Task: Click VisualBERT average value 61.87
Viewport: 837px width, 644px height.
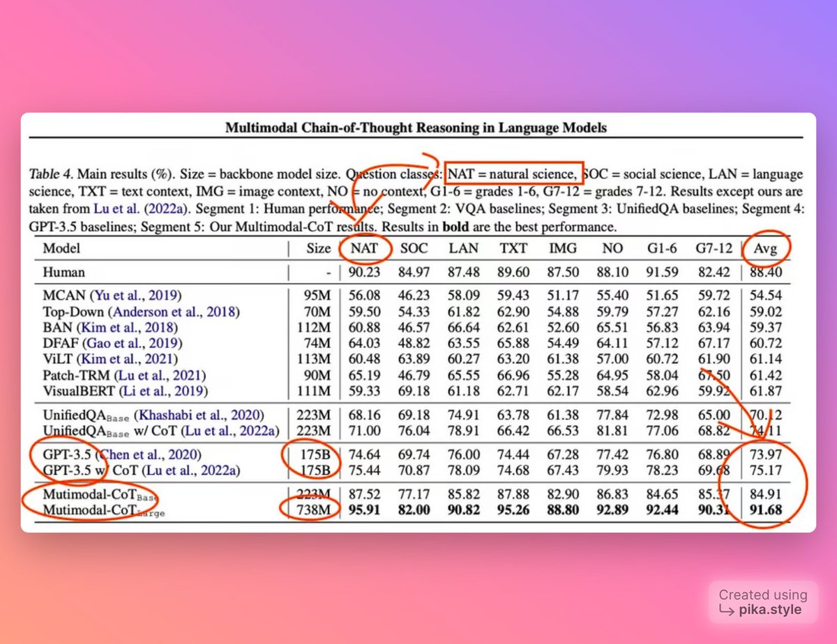Action: click(764, 391)
